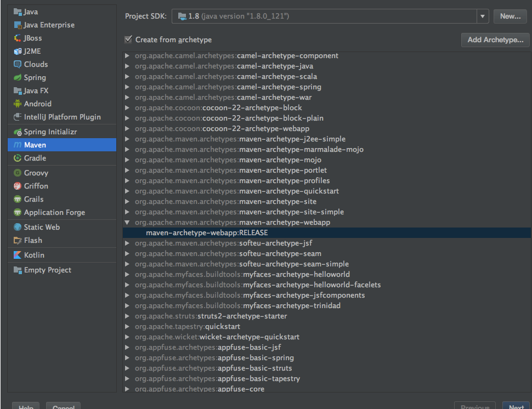Image resolution: width=532 pixels, height=409 pixels.
Task: Click the Previous button
Action: pyautogui.click(x=474, y=406)
